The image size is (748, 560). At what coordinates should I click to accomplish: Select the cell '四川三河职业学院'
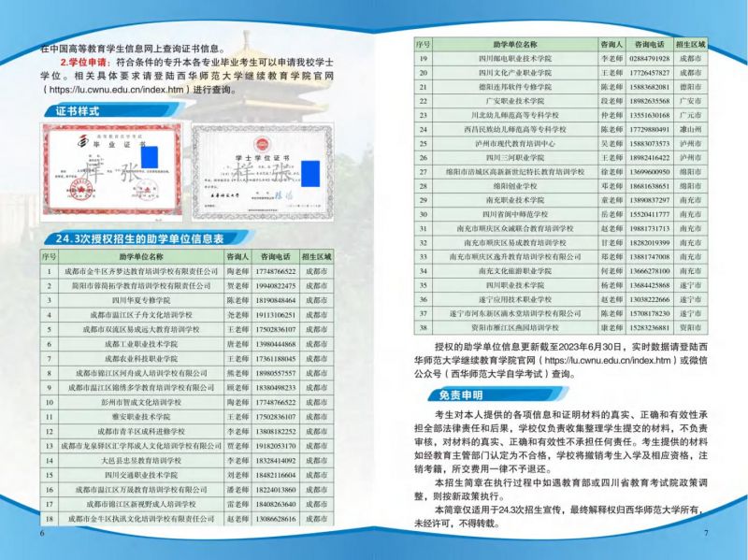click(515, 158)
